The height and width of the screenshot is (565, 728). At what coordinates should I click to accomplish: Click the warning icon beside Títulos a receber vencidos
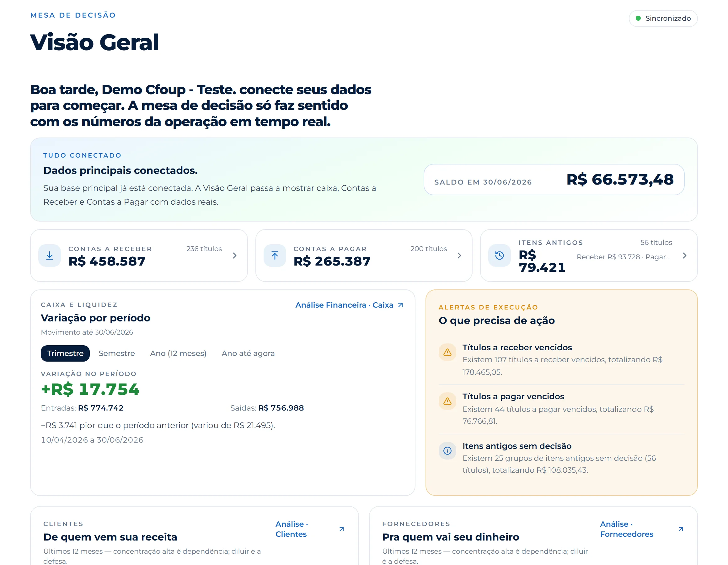[x=447, y=352]
